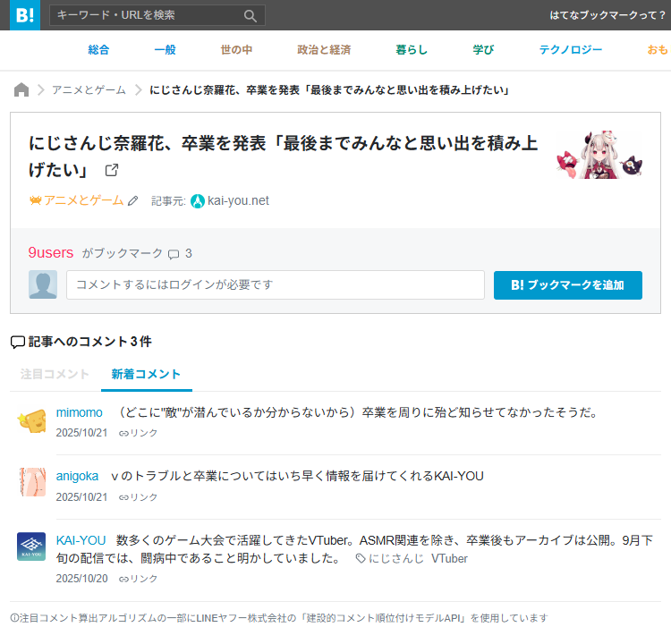Switch to the 注目コメント tab
The width and height of the screenshot is (671, 644).
(55, 374)
